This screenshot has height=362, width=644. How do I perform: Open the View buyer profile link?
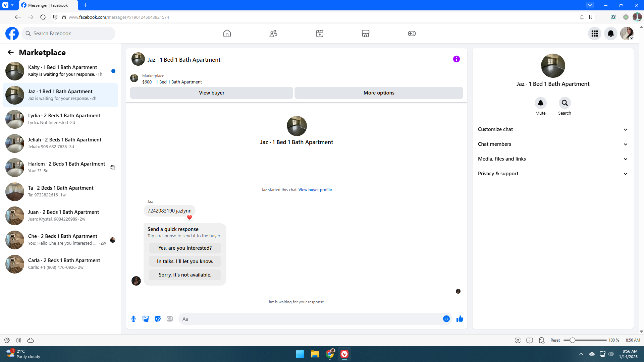click(315, 190)
